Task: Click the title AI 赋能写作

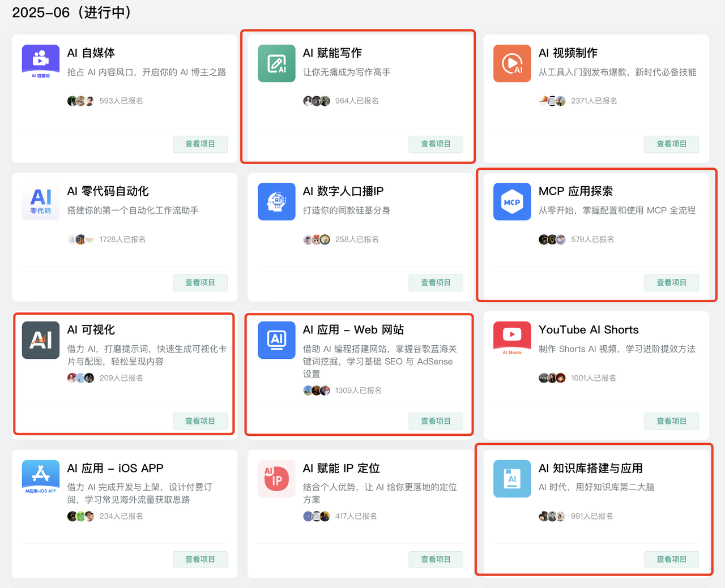Action: (x=332, y=53)
